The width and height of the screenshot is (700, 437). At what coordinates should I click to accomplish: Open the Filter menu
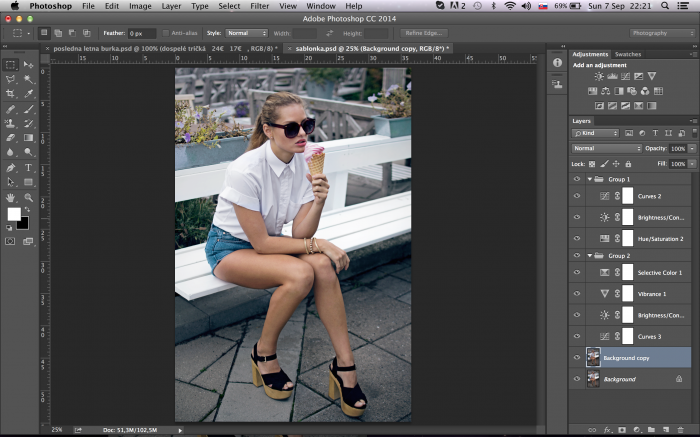coord(259,6)
